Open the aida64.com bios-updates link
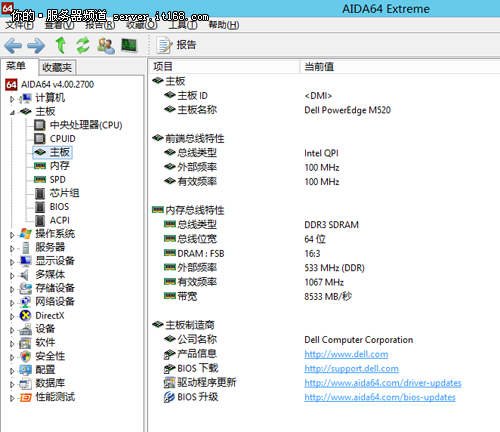Screen dimensions: 500x432 pos(380,397)
